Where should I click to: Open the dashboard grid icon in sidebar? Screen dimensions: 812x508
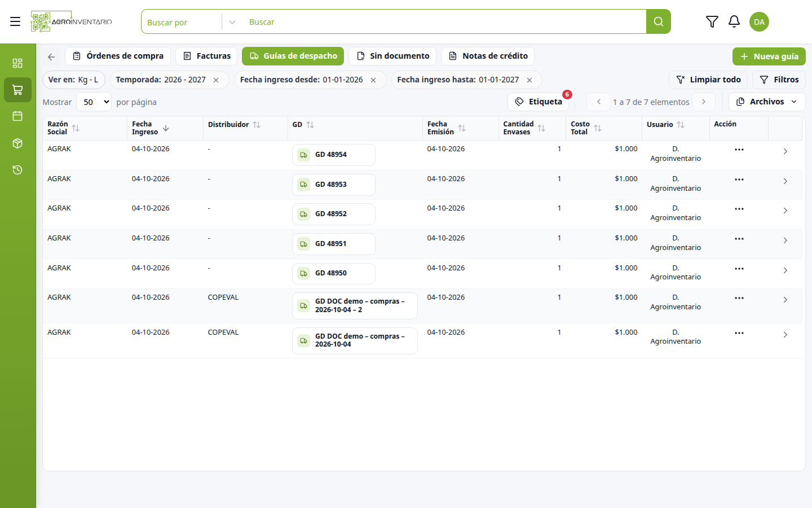[x=17, y=63]
